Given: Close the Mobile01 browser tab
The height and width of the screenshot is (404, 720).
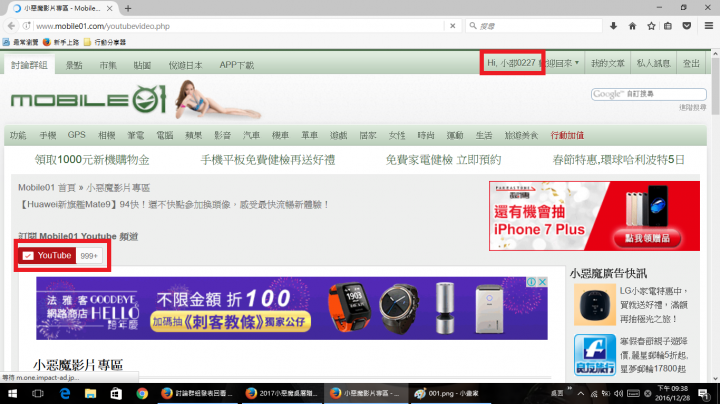Looking at the screenshot, I should click(110, 8).
